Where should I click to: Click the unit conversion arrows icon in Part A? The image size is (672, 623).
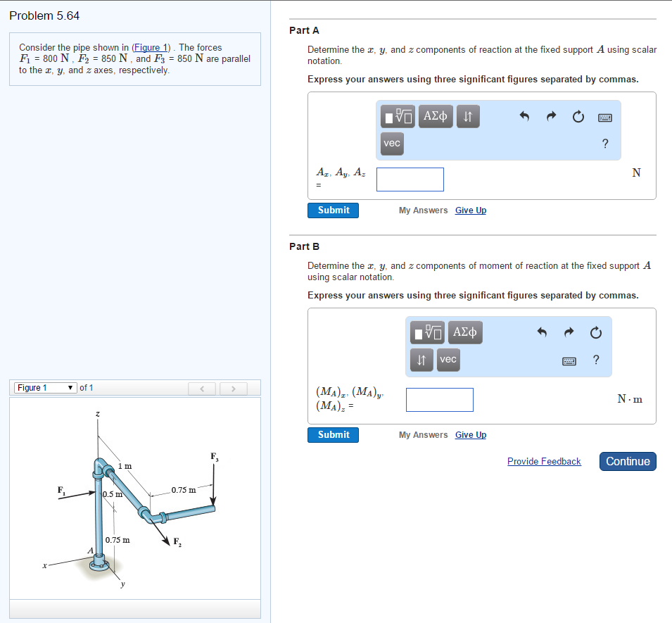tap(467, 116)
